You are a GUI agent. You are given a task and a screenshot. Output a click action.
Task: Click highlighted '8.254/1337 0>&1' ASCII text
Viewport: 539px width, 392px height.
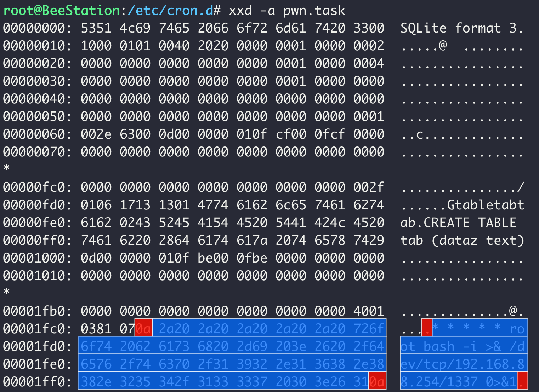[x=458, y=382]
